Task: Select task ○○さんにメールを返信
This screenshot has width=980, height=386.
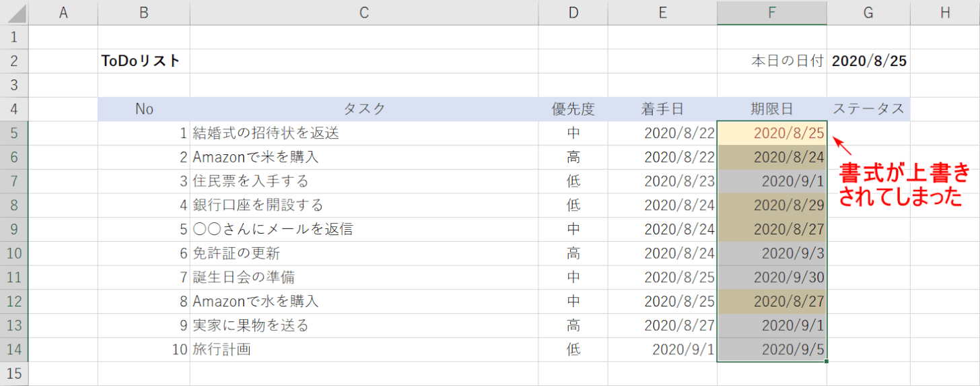Action: pyautogui.click(x=364, y=230)
